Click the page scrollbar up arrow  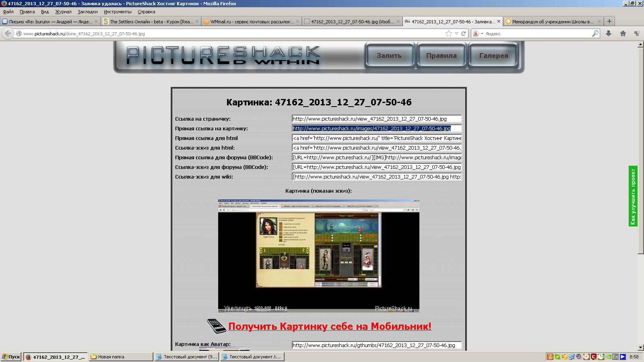[x=640, y=44]
